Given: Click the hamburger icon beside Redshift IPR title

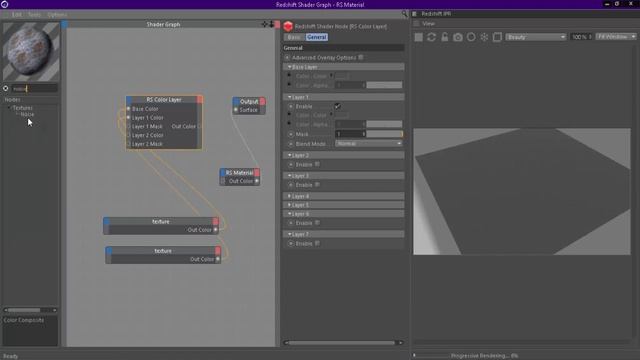Looking at the screenshot, I should pyautogui.click(x=414, y=14).
